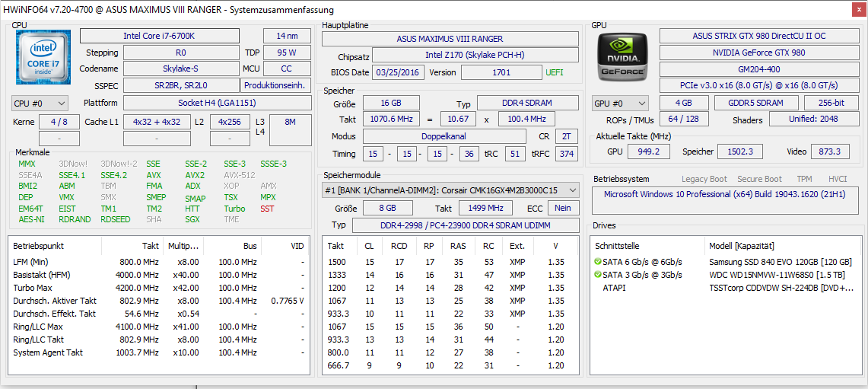Close the HWiNFO64 summary window
Image resolution: width=868 pixels, height=389 pixels.
(855, 9)
